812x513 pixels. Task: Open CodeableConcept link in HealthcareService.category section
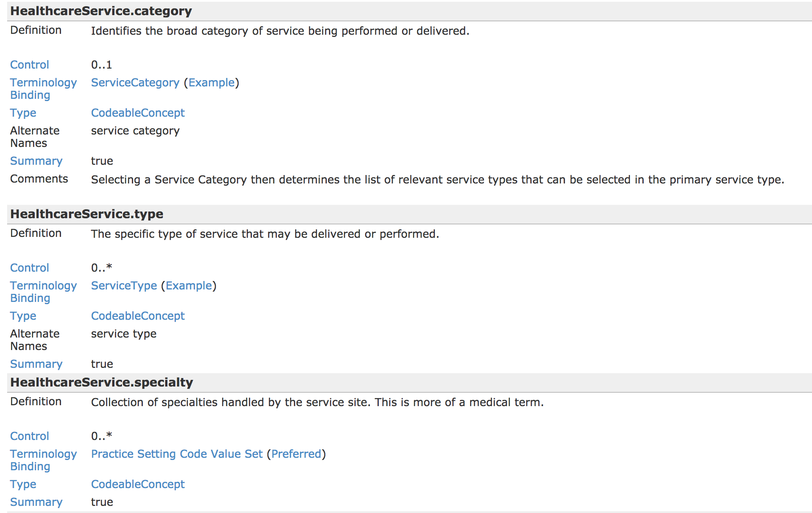coord(138,113)
